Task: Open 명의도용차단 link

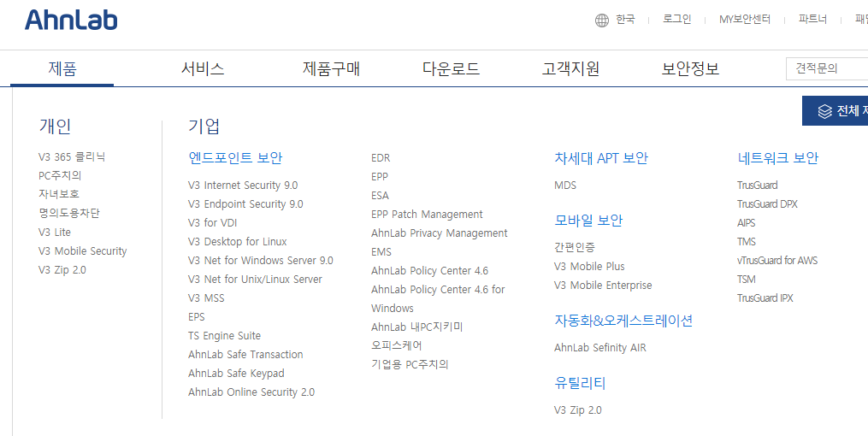Action: click(69, 214)
